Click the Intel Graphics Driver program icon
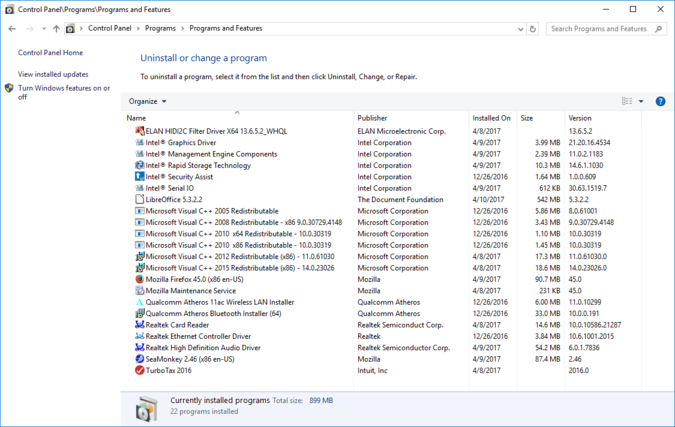The width and height of the screenshot is (675, 427). [x=139, y=142]
